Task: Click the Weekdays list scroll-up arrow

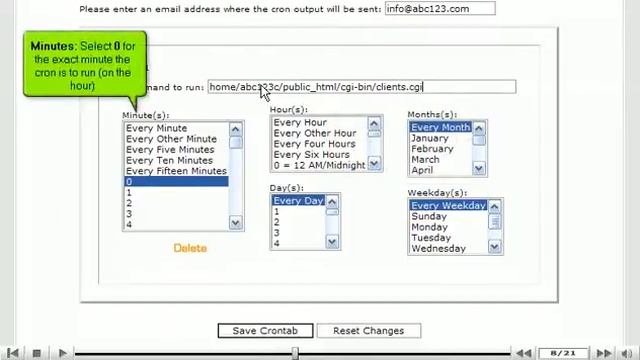Action: 495,207
